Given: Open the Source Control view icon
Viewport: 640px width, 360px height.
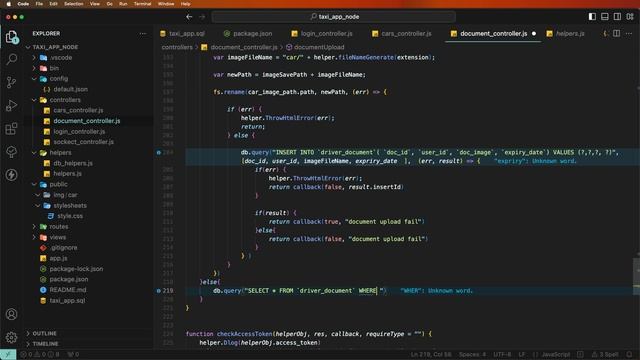Looking at the screenshot, I should tap(11, 82).
